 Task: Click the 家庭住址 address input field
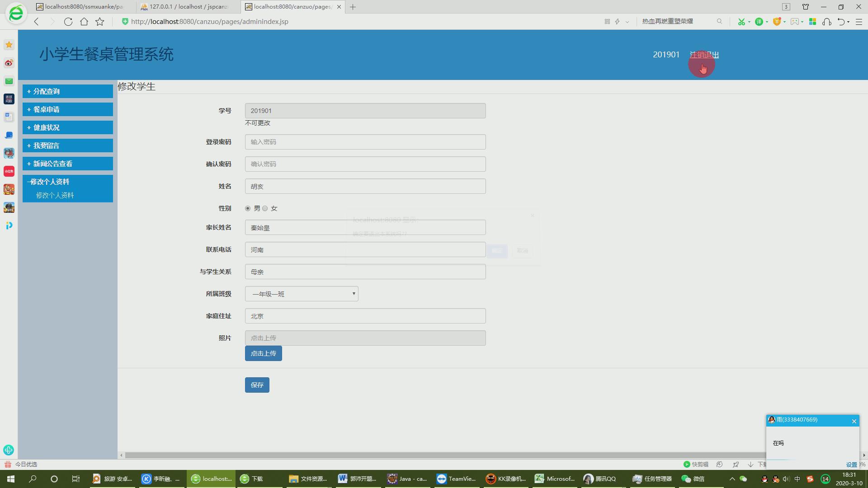point(365,316)
